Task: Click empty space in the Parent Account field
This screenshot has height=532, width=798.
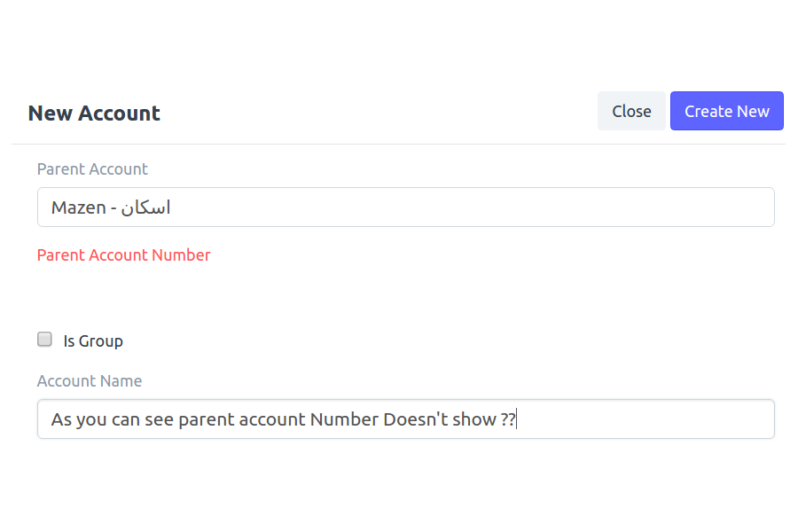Action: pyautogui.click(x=473, y=207)
